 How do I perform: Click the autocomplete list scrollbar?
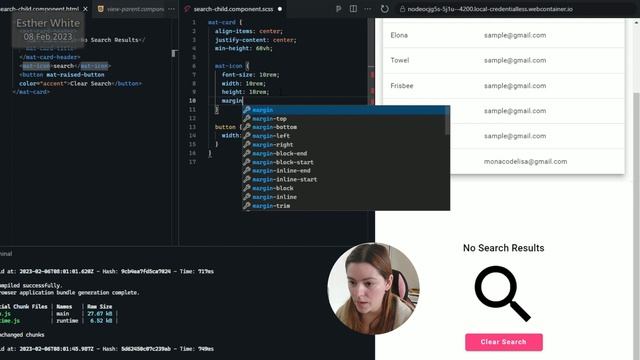[x=448, y=121]
